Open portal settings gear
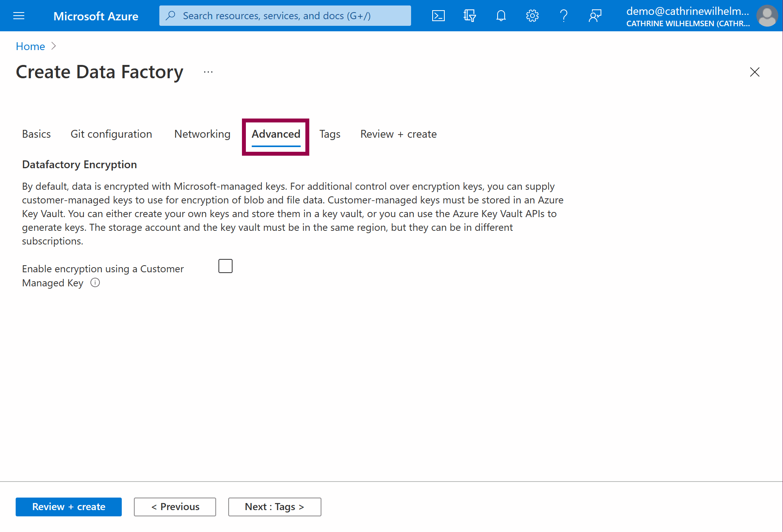This screenshot has width=783, height=532. pyautogui.click(x=532, y=16)
